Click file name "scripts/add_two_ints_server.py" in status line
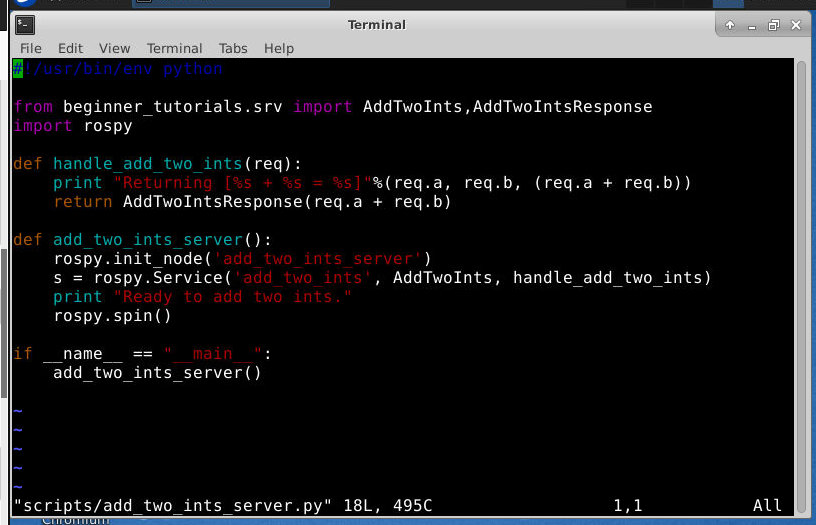 coord(173,505)
